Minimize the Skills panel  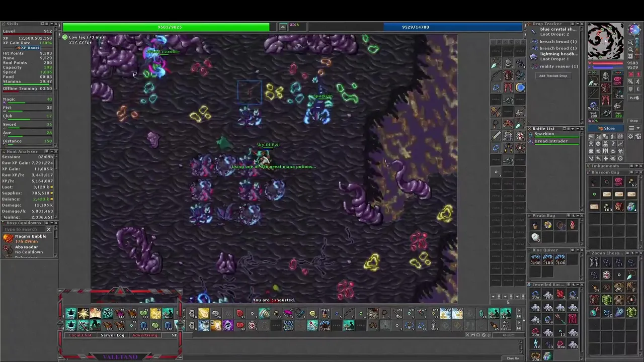point(51,24)
